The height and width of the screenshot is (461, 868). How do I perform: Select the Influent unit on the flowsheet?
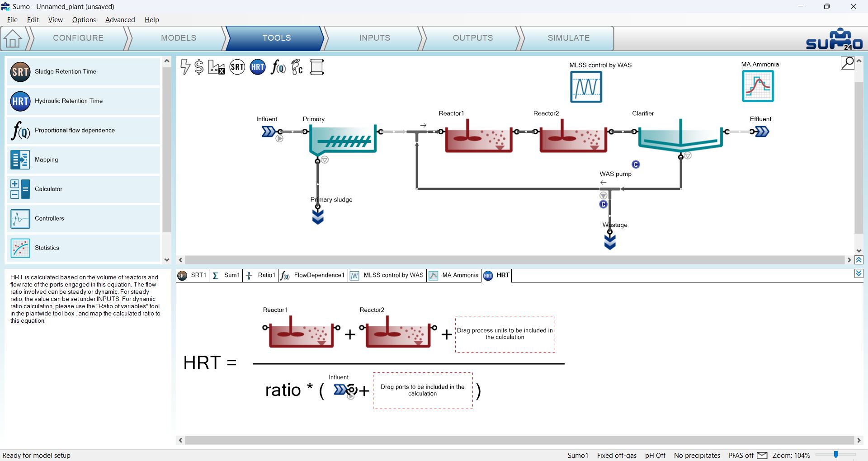click(x=269, y=132)
